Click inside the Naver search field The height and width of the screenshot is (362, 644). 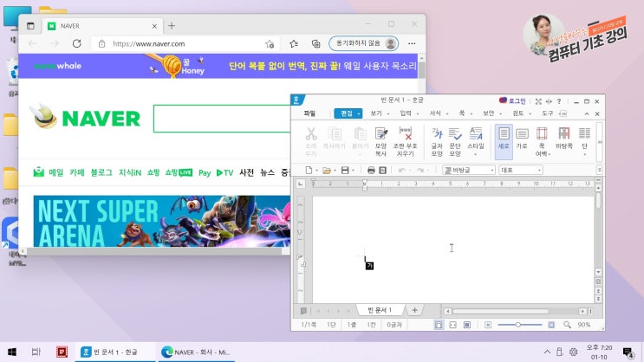(222, 119)
